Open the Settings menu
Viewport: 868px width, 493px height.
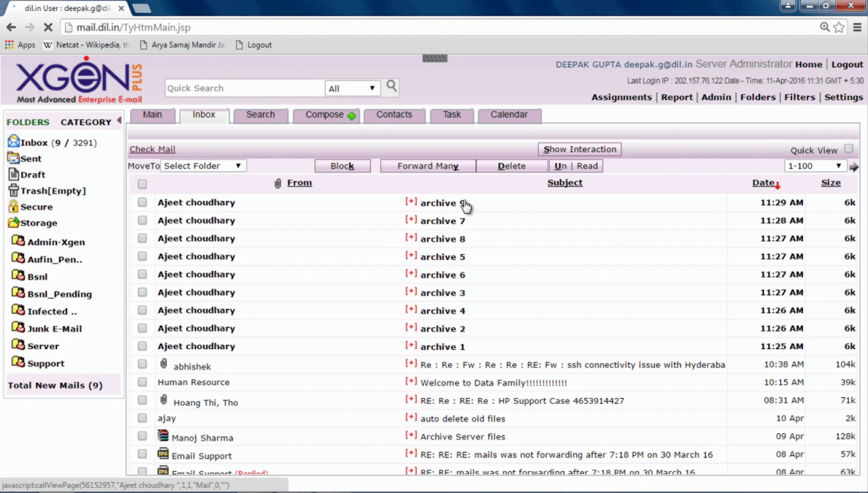[843, 96]
